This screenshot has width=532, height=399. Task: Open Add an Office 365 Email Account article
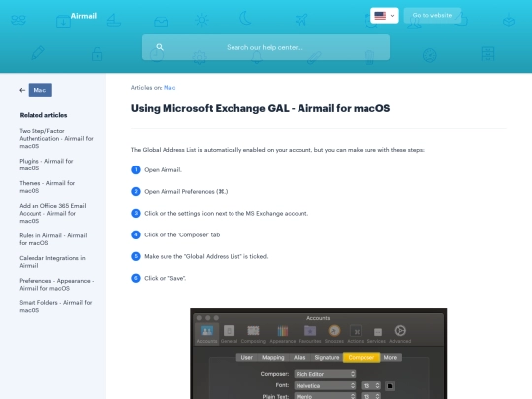(x=52, y=213)
